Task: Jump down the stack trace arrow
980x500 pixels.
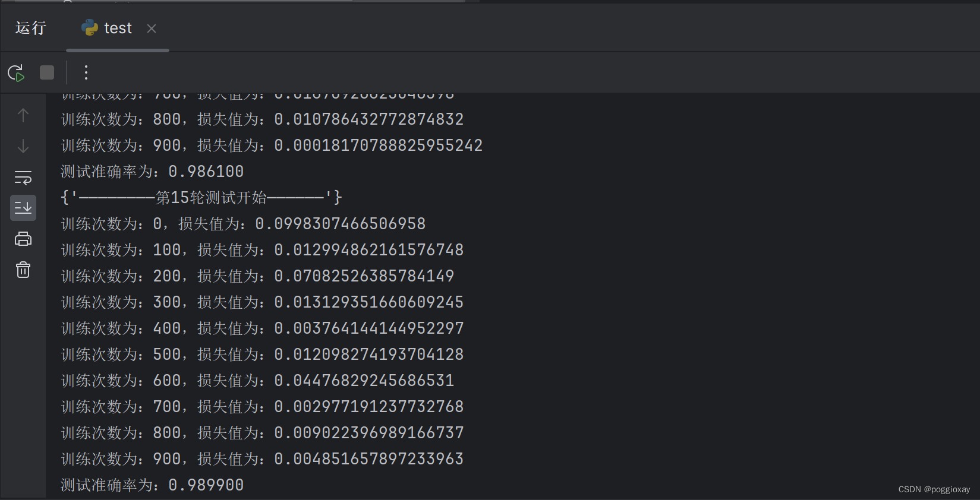Action: (23, 146)
